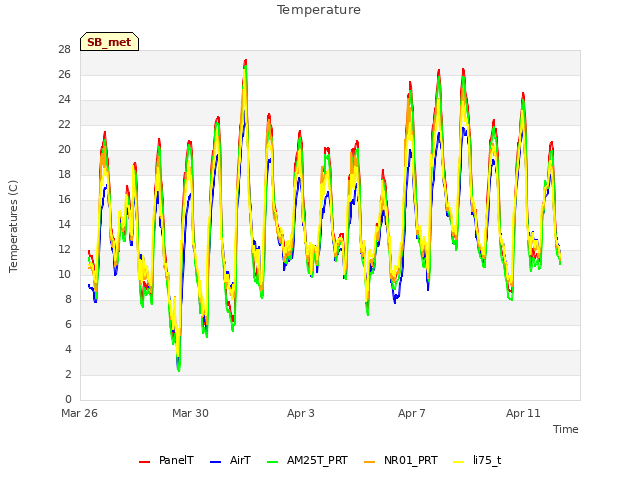Image resolution: width=640 pixels, height=480 pixels.
Task: Click the 10 value on the y-axis
Action: point(64,274)
